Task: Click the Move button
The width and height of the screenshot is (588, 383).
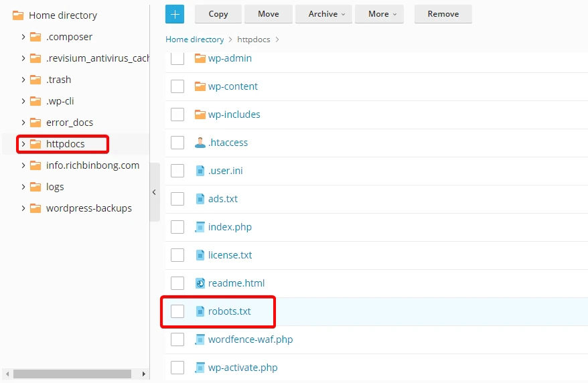Action: click(268, 14)
